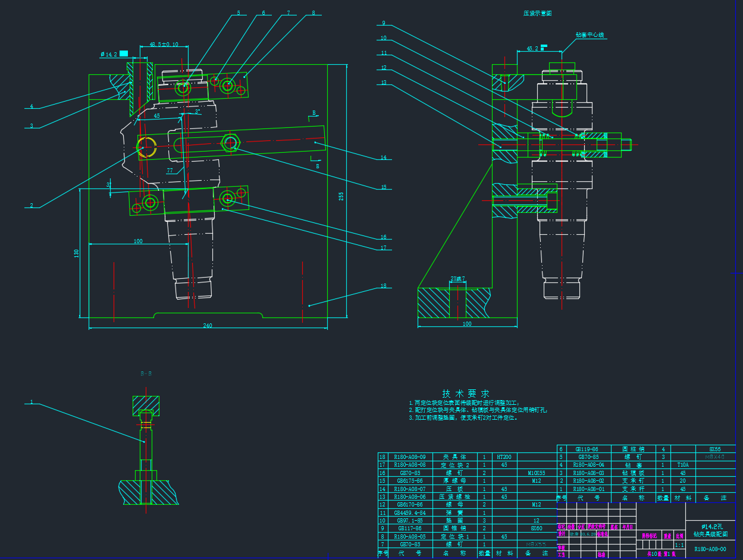Viewport: 743px width, 560px height.
Task: Select part balloon number 14
Action: [384, 158]
